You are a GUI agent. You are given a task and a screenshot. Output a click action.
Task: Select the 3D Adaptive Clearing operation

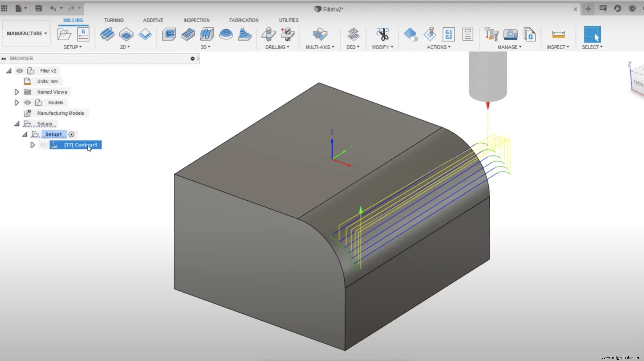pos(169,35)
